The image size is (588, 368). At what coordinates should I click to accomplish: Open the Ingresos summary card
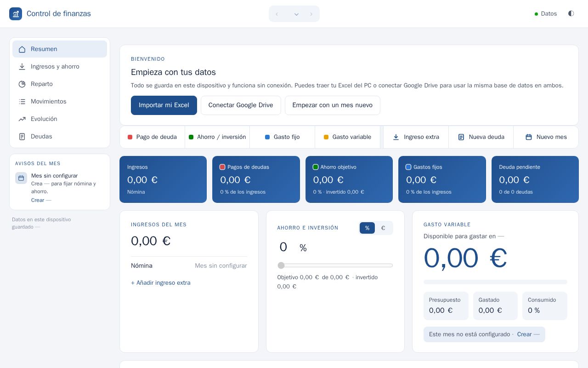[x=163, y=179]
